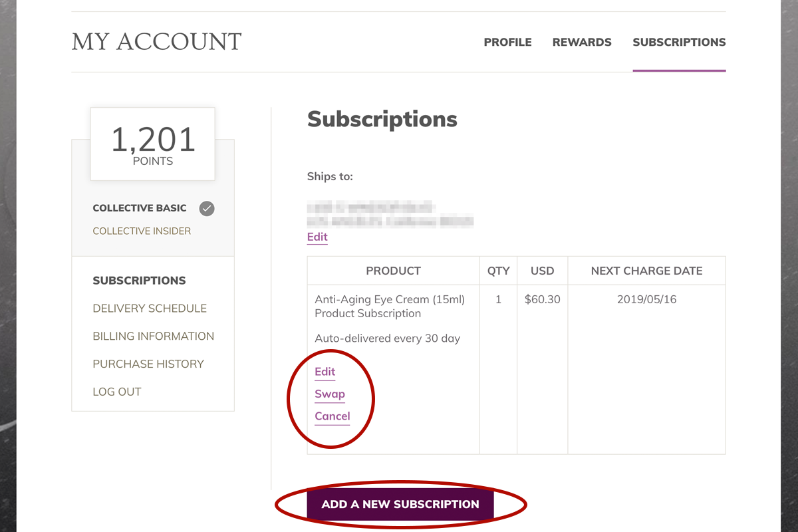Click Add a New Subscription button
The width and height of the screenshot is (798, 532).
400,504
